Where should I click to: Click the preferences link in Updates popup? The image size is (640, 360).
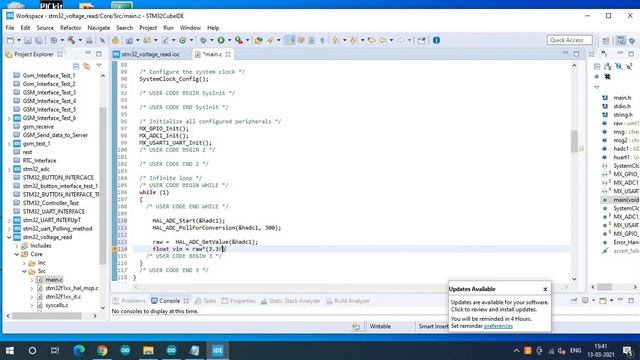498,326
